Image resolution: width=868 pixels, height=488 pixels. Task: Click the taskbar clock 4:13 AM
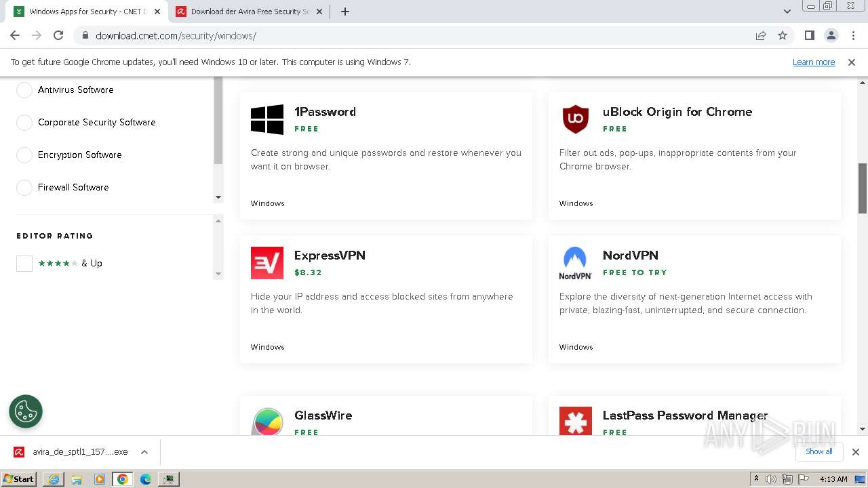833,479
